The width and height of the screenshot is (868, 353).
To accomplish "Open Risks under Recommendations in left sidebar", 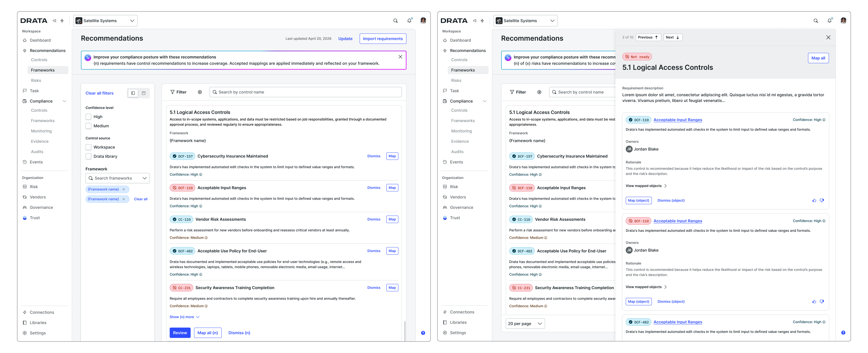I will pyautogui.click(x=36, y=80).
